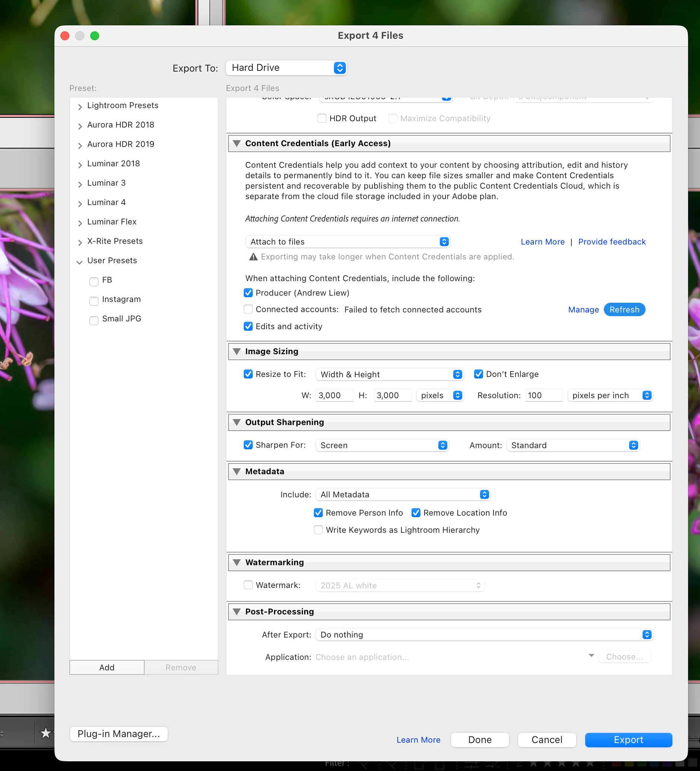
Task: Click the star icon in the filmstrip
Action: [x=45, y=733]
